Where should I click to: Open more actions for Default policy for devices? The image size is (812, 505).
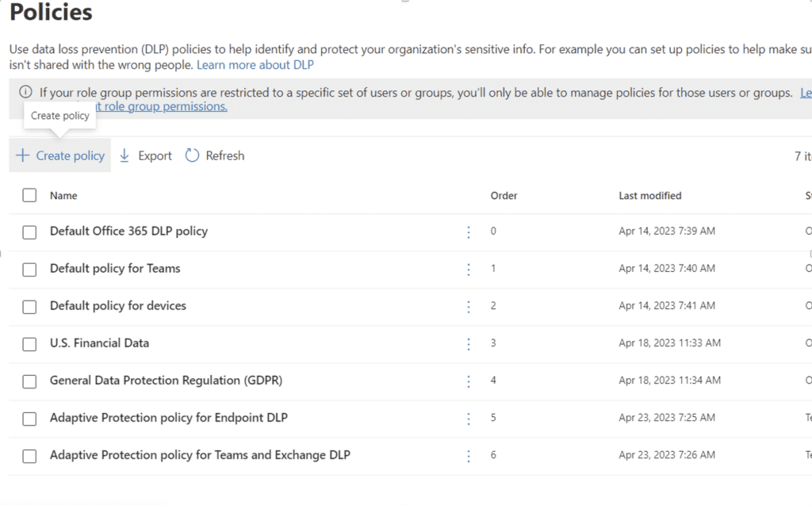[469, 307]
